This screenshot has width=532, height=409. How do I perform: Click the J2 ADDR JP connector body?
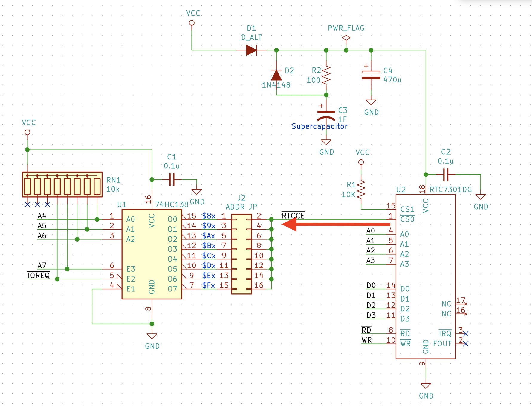click(241, 254)
